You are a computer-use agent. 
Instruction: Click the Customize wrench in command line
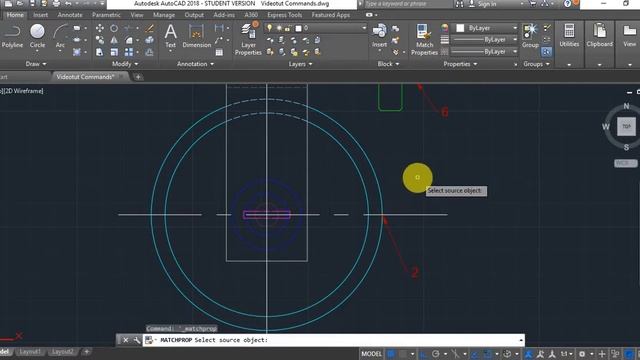(136, 340)
